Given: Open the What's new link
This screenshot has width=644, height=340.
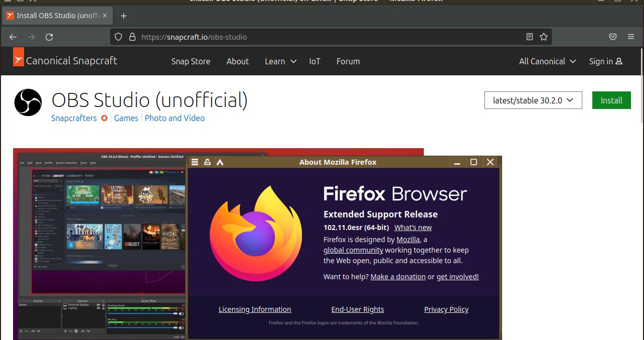Looking at the screenshot, I should [413, 228].
